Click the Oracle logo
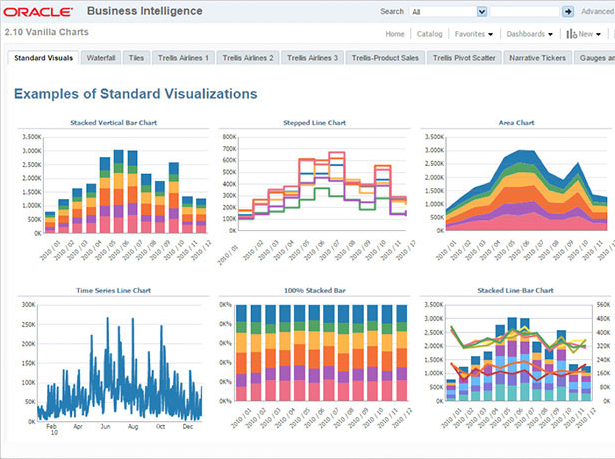The width and height of the screenshot is (615, 459). (38, 12)
